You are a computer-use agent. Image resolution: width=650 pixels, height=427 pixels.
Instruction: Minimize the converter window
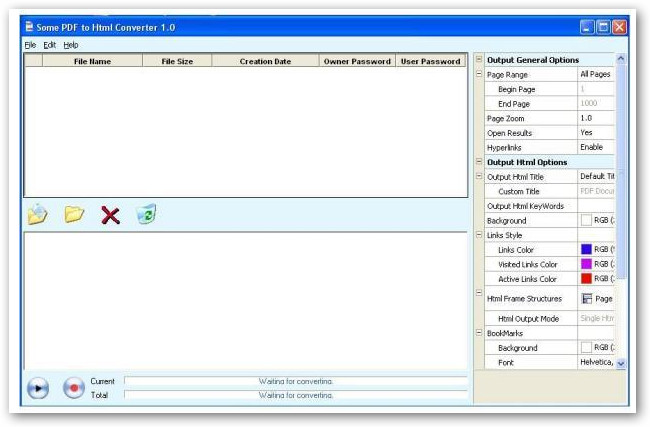pos(587,27)
